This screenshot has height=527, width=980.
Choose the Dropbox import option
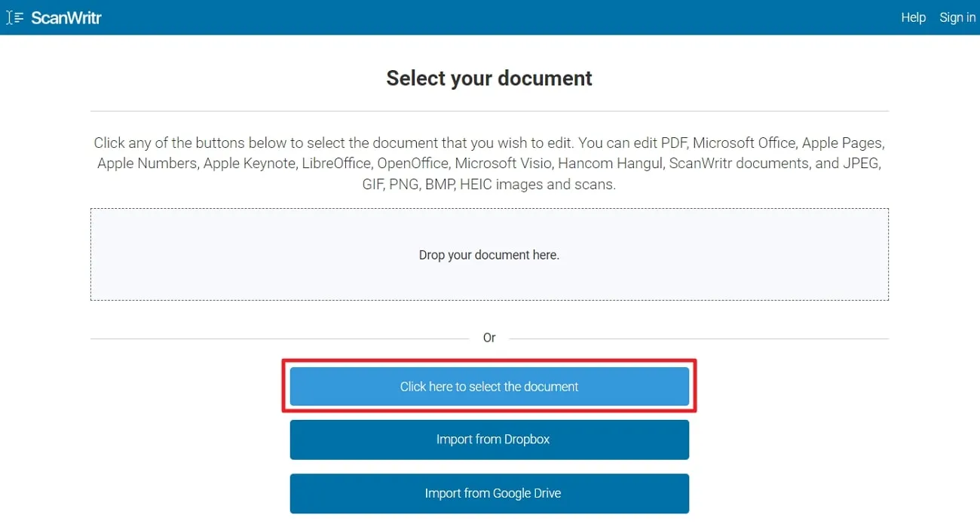click(489, 440)
